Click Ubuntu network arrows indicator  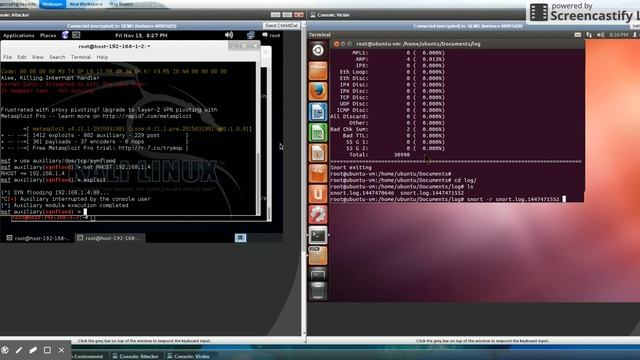pyautogui.click(x=589, y=35)
